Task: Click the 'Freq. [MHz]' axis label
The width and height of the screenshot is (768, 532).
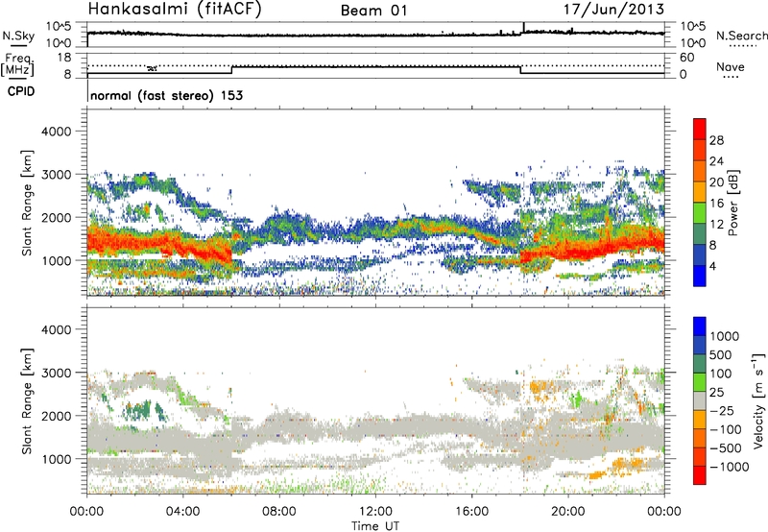Action: [17, 64]
